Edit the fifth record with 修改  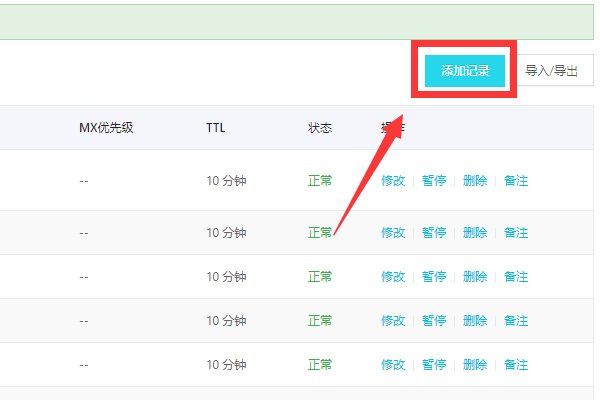393,365
